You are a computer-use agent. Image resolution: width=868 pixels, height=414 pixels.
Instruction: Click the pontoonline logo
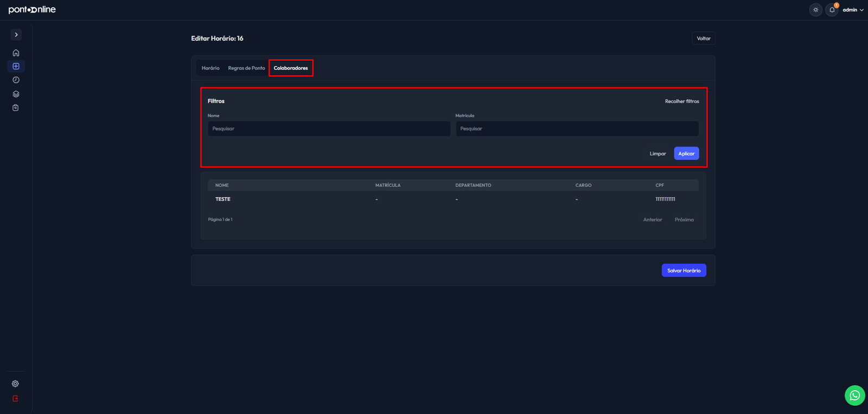point(32,10)
